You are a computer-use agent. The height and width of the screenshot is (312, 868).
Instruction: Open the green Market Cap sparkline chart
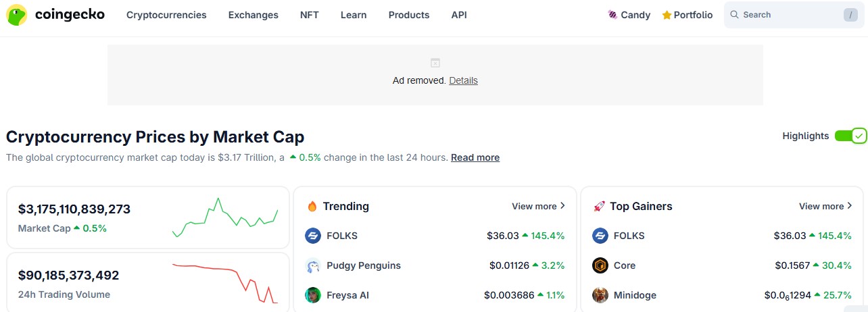[x=225, y=217]
